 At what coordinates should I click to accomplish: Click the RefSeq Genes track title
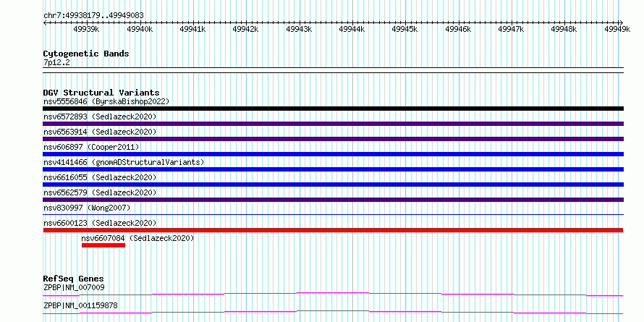coord(74,279)
